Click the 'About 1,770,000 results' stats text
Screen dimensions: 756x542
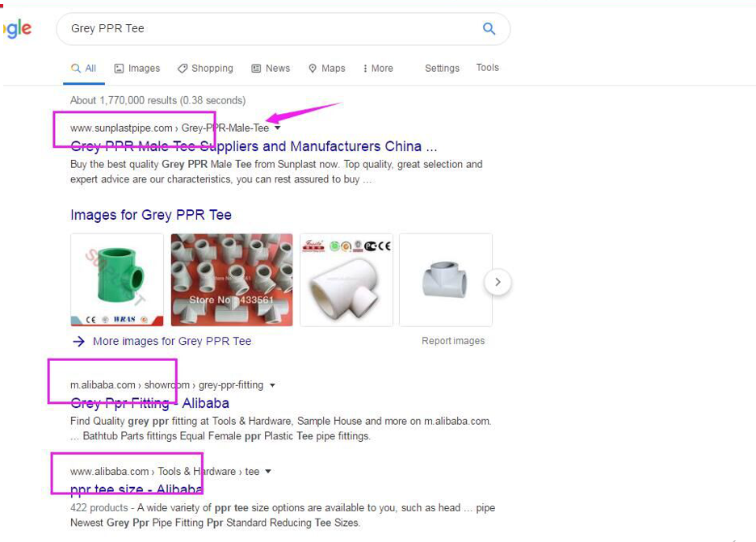[x=157, y=100]
